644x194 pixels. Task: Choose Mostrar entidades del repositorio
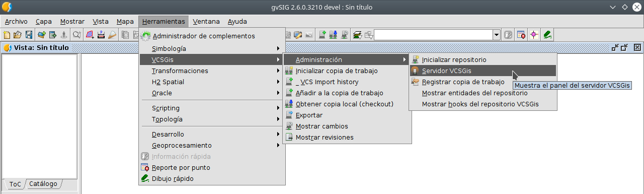(x=483, y=93)
